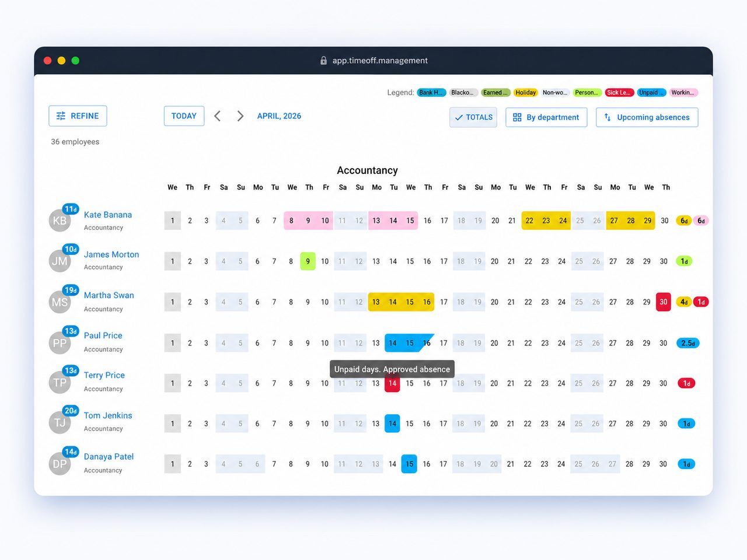Open the REFINE filter button
Viewport: 747px width, 560px height.
[78, 116]
